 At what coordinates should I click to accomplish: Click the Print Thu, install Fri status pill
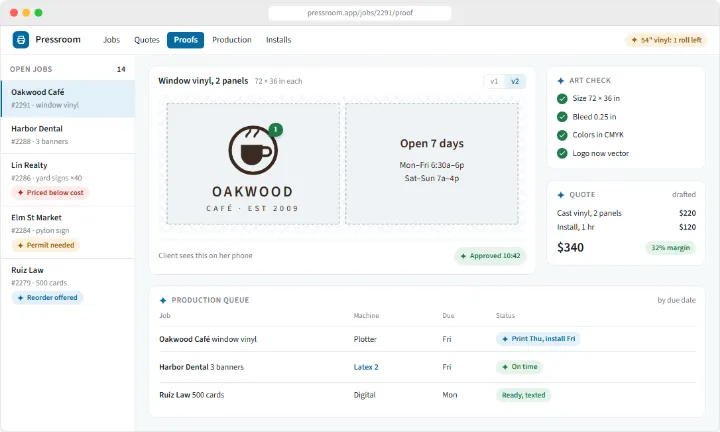pos(538,339)
